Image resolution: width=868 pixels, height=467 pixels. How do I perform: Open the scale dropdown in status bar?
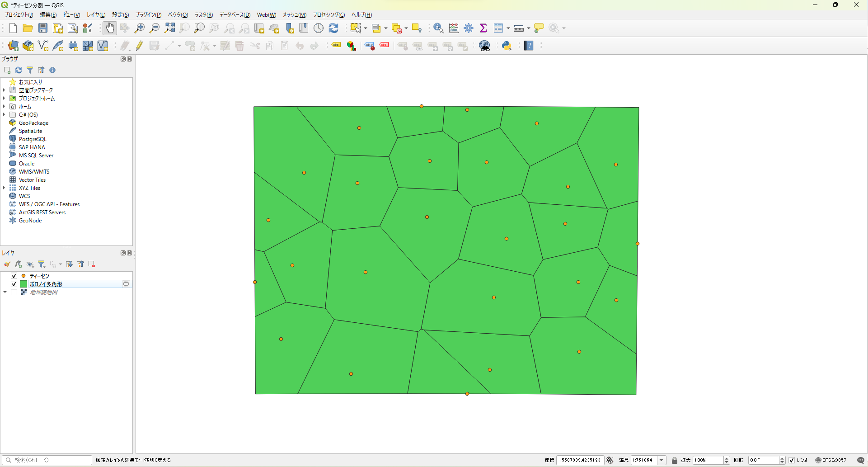pyautogui.click(x=662, y=460)
